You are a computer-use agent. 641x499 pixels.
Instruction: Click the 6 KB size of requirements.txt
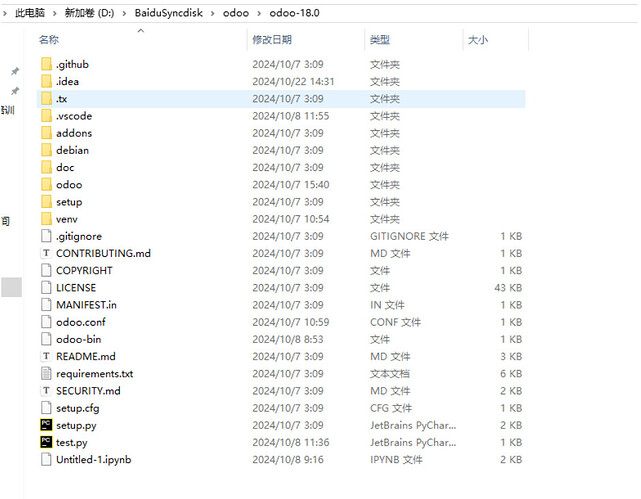(x=511, y=373)
